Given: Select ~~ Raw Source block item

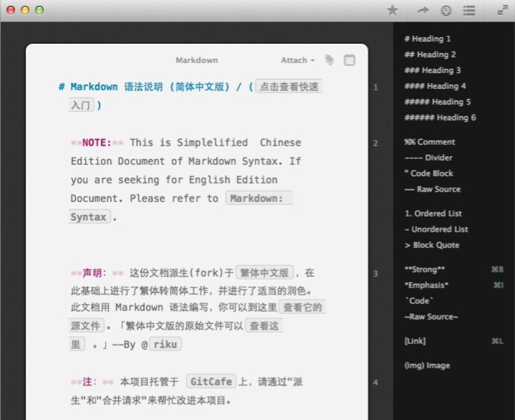Looking at the screenshot, I should (x=433, y=189).
